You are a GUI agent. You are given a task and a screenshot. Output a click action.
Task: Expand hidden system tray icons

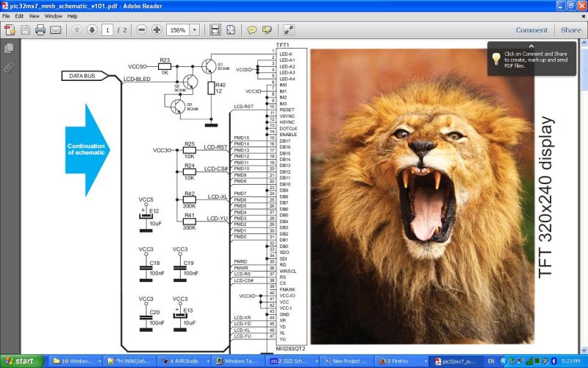(x=504, y=361)
